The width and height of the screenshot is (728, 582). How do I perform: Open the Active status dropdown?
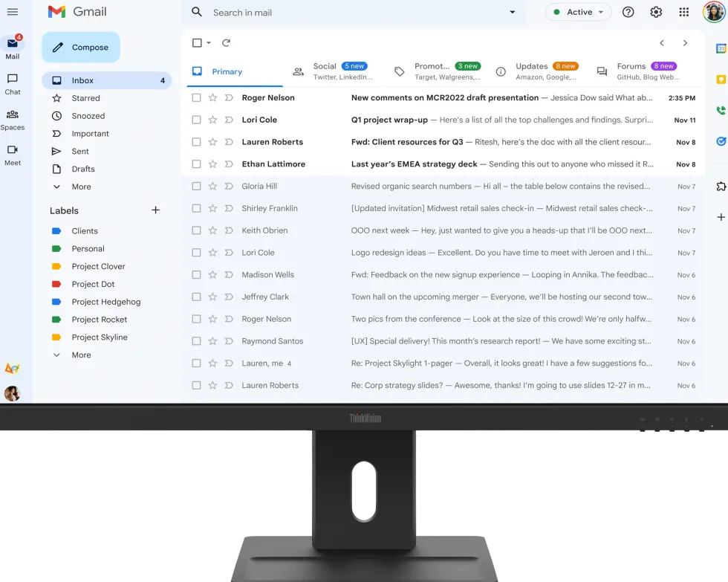[579, 12]
